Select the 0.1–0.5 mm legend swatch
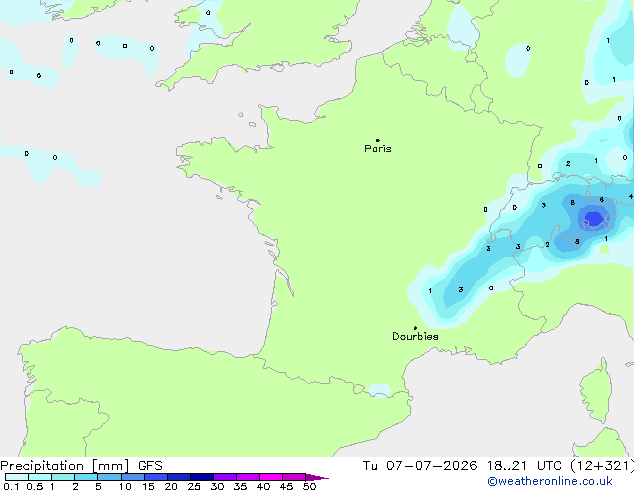This screenshot has height=490, width=634. (x=17, y=477)
